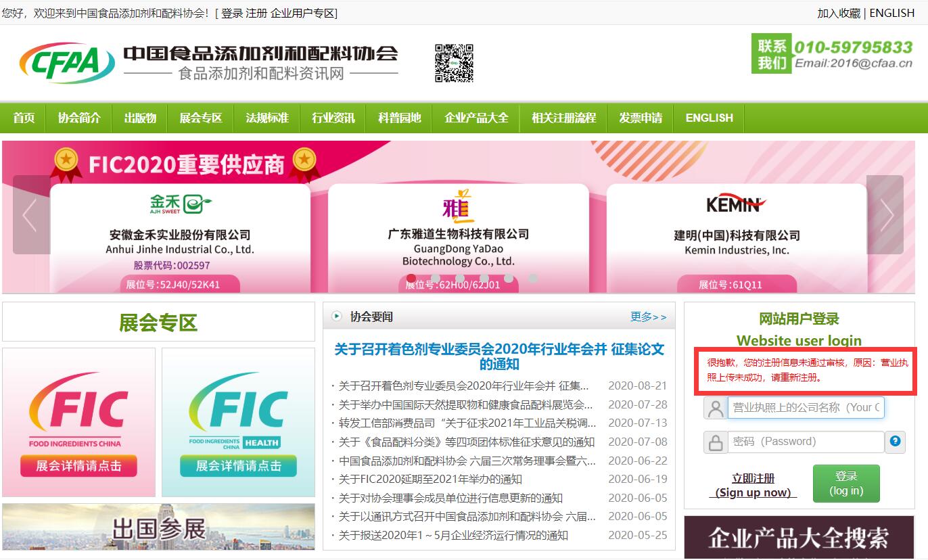928x560 pixels.
Task: Click the 注册 link in top bar
Action: click(x=256, y=13)
